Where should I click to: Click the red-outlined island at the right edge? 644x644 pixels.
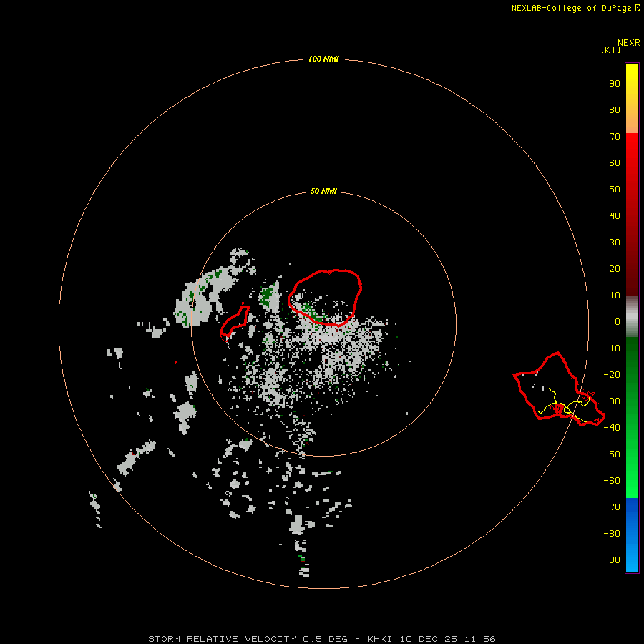pyautogui.click(x=559, y=389)
